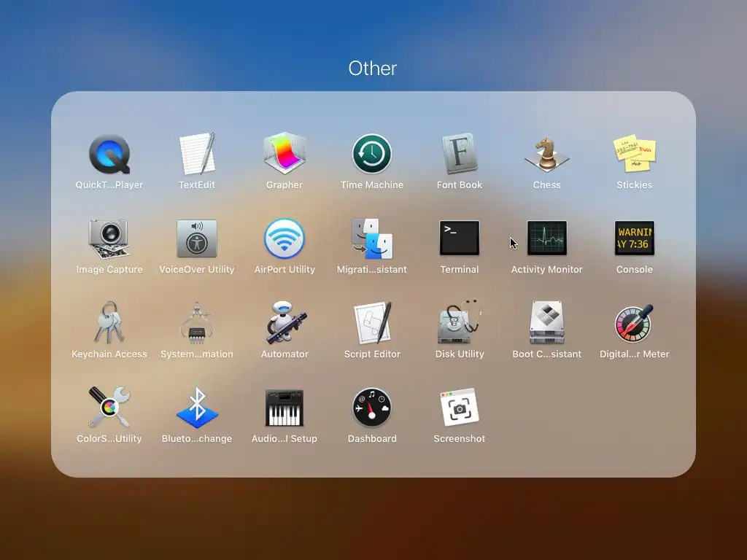This screenshot has width=747, height=560.
Task: Open Bluetooth File Exchange icon
Action: click(197, 408)
